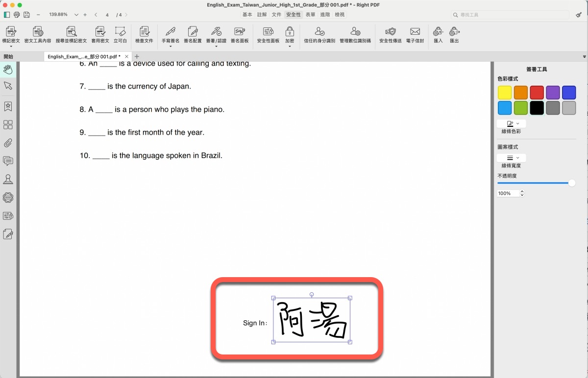Open attachments paperclip panel in sidebar
Image resolution: width=588 pixels, height=378 pixels.
(8, 143)
